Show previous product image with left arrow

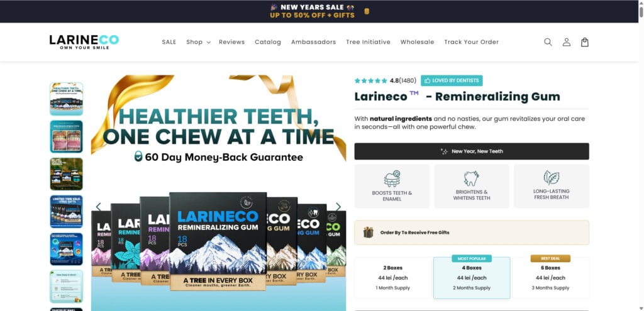click(99, 206)
